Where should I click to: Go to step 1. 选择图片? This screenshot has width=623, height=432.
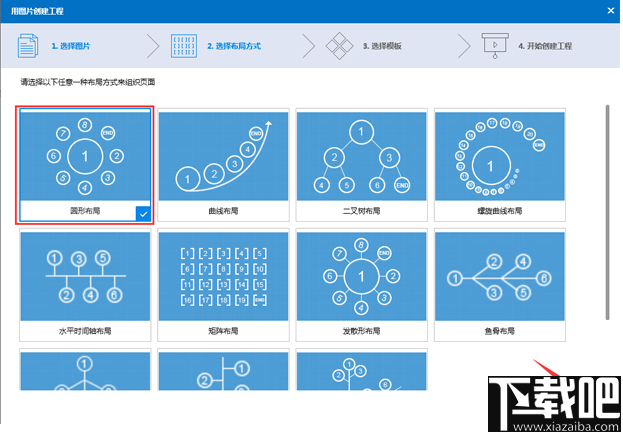click(x=71, y=46)
